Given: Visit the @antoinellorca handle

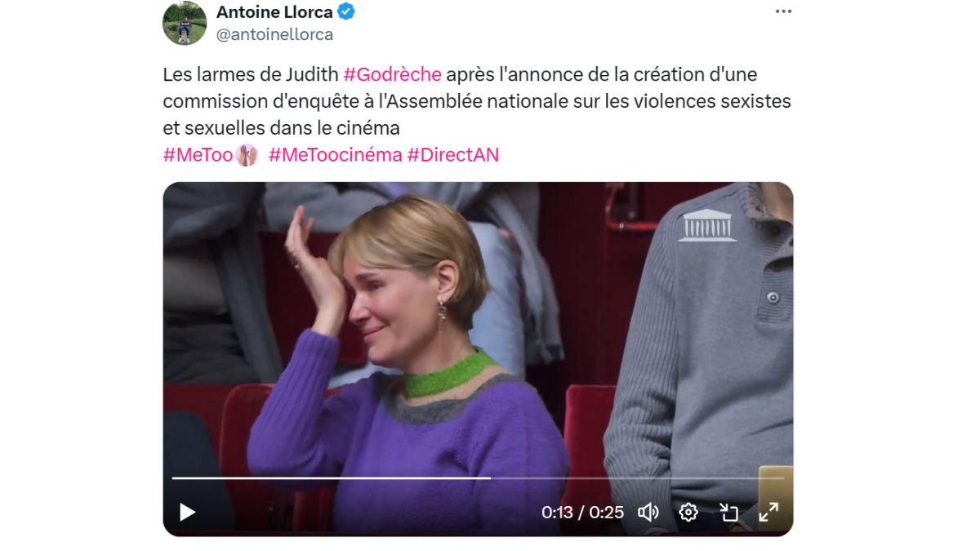Looking at the screenshot, I should tap(274, 35).
